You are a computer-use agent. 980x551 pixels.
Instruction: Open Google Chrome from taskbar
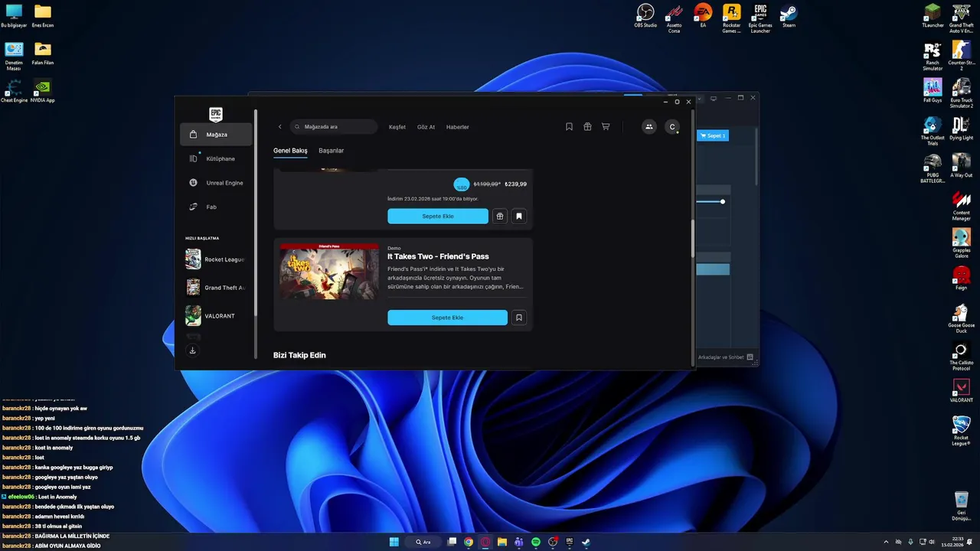tap(469, 542)
